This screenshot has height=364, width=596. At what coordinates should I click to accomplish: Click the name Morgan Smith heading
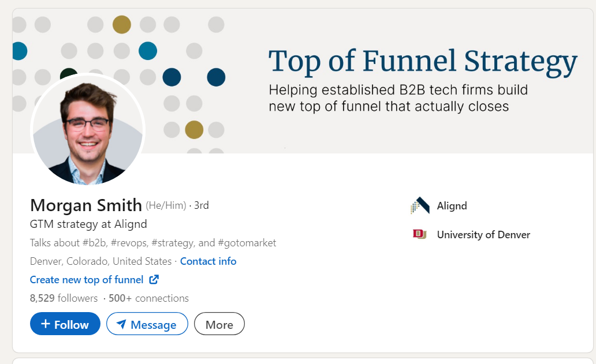coord(86,205)
